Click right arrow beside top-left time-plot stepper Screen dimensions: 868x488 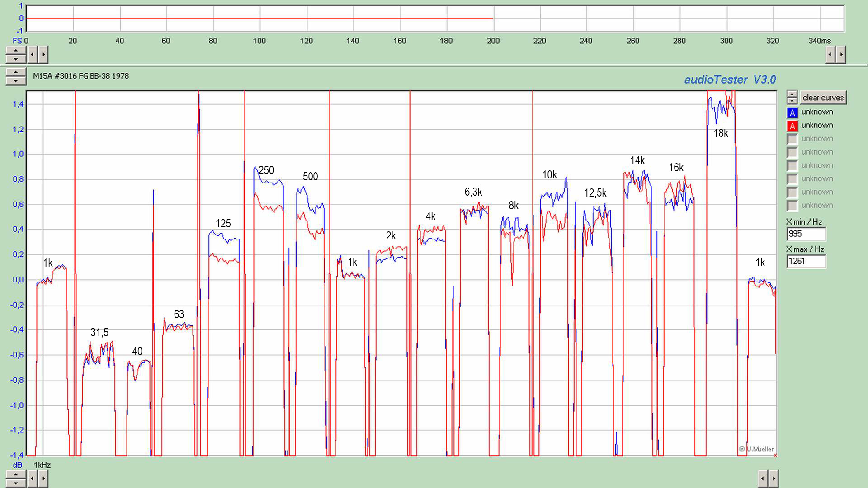43,55
